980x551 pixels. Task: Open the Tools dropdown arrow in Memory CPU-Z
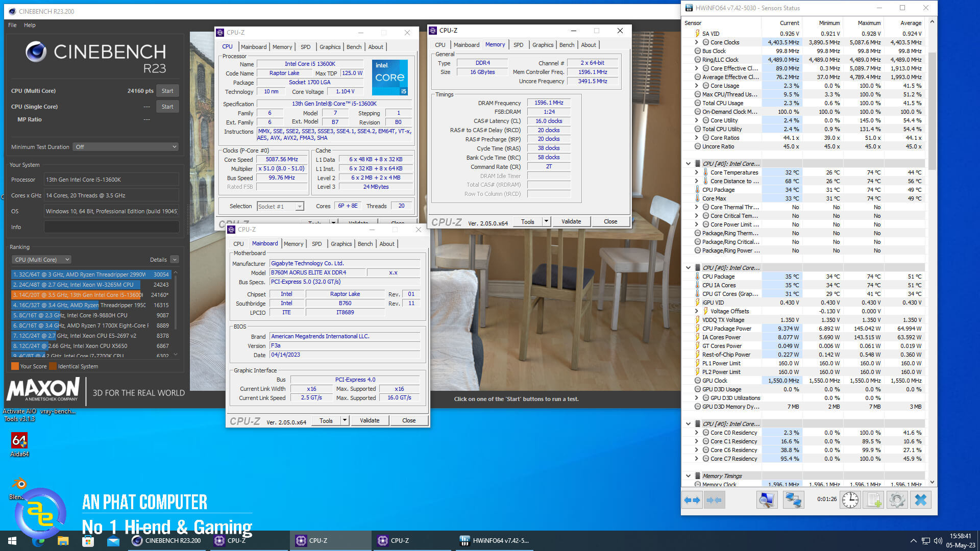pos(547,222)
